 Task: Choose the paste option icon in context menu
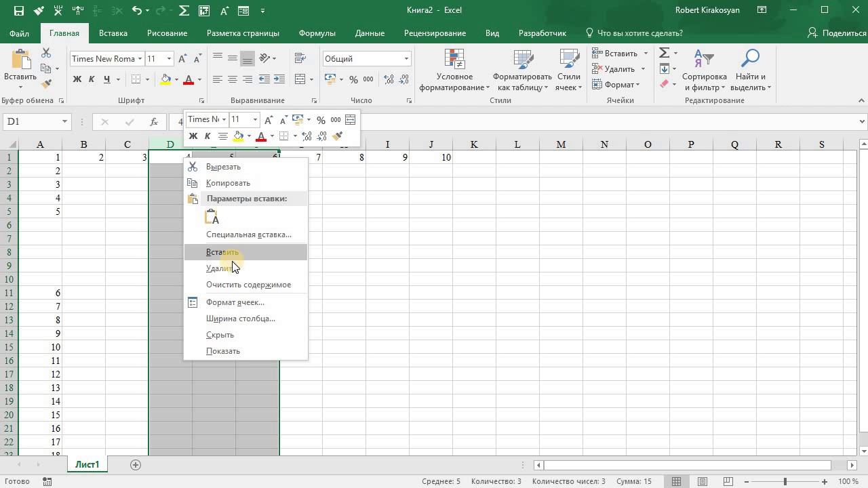coord(212,217)
